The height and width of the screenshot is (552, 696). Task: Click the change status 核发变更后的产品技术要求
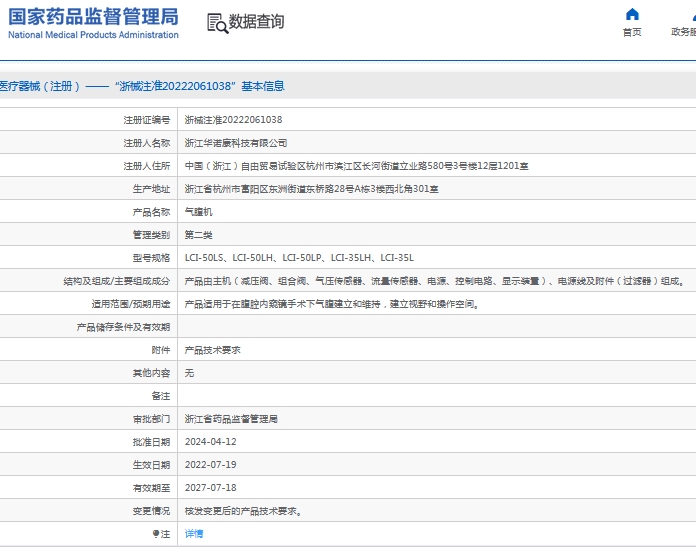[x=243, y=511]
